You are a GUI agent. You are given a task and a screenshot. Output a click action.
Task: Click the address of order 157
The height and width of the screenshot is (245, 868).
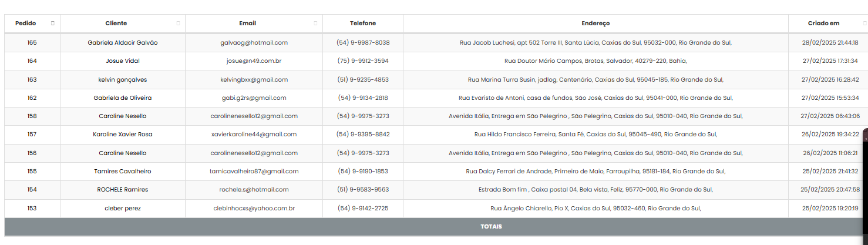point(596,135)
